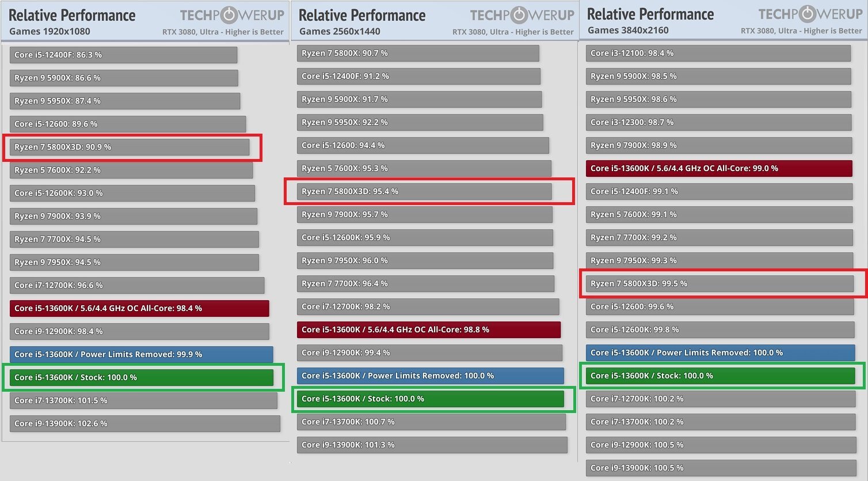
Task: Select bar 'Core i7-12700K: 96.6 %'
Action: coord(137,285)
